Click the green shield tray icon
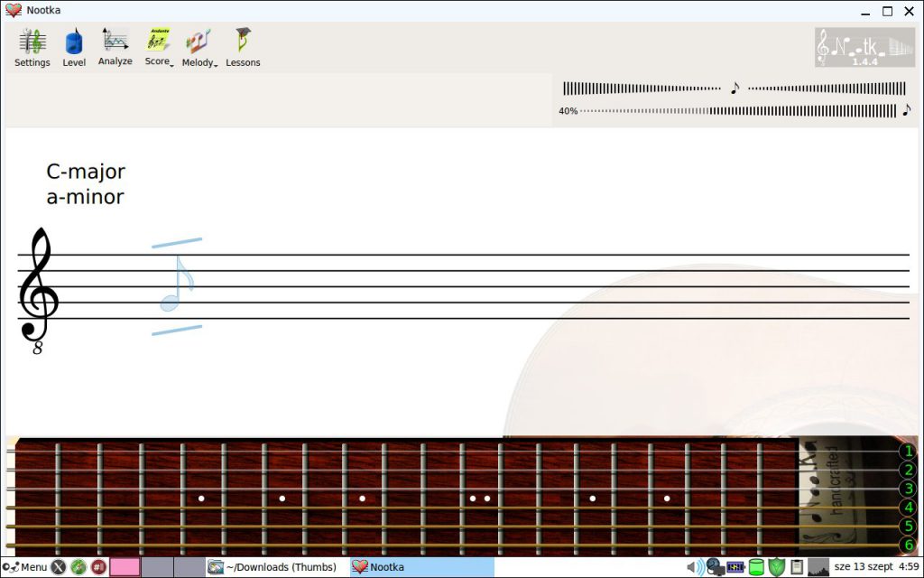This screenshot has height=578, width=924. click(777, 567)
